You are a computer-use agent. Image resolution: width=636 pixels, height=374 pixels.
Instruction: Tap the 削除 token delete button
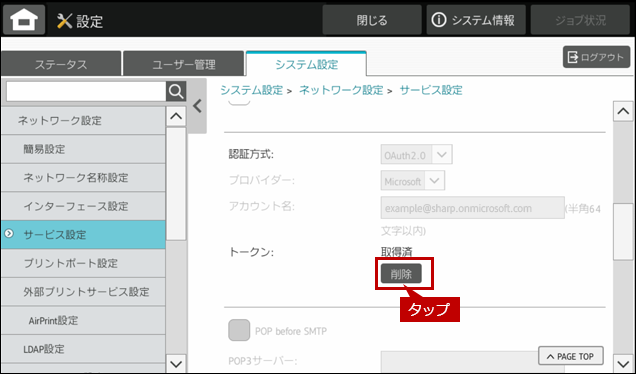click(401, 274)
